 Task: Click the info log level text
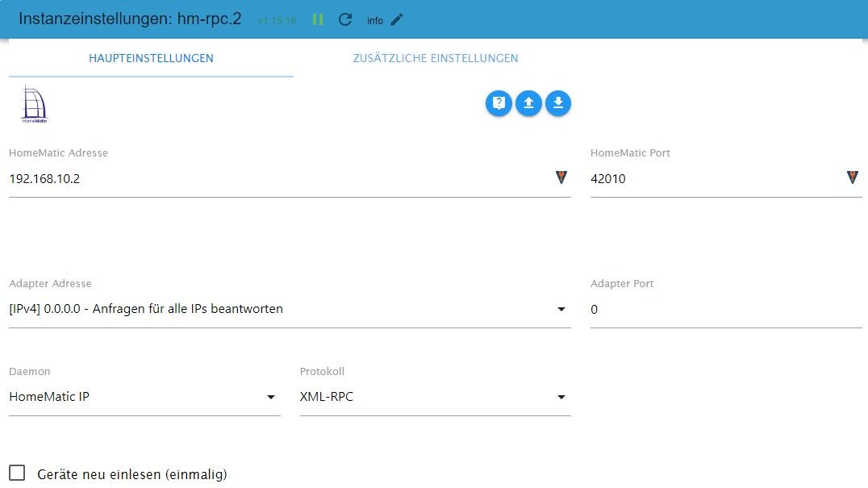click(x=375, y=20)
